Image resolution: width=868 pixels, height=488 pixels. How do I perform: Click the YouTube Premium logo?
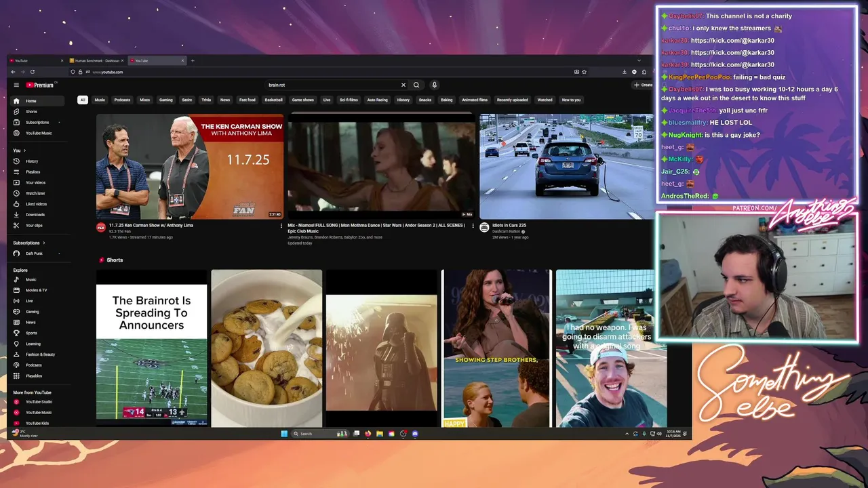coord(40,85)
